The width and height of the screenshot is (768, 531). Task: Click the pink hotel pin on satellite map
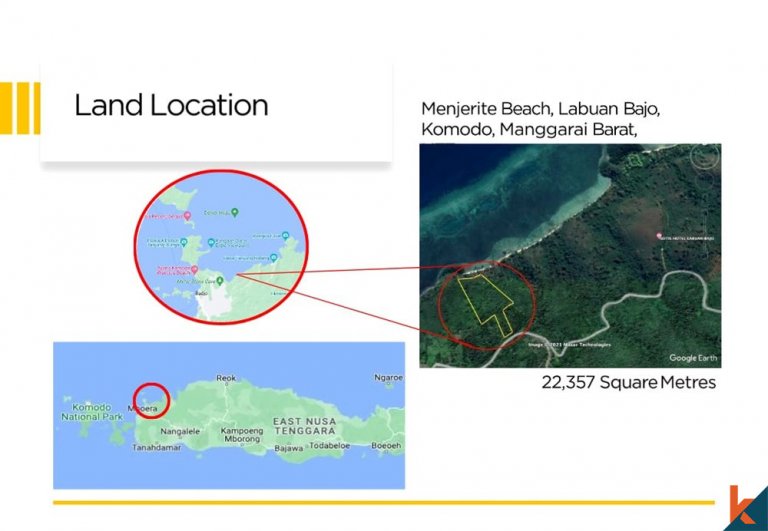click(659, 235)
